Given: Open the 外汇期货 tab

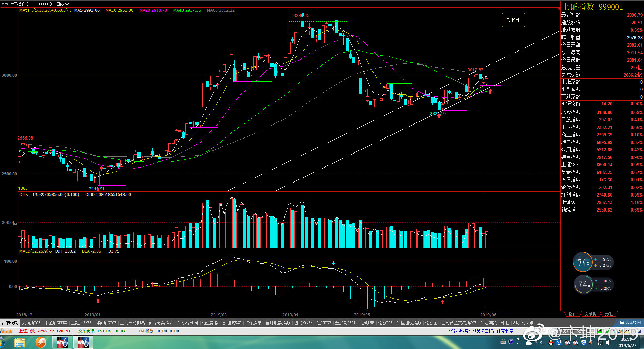Looking at the screenshot, I should 488,323.
